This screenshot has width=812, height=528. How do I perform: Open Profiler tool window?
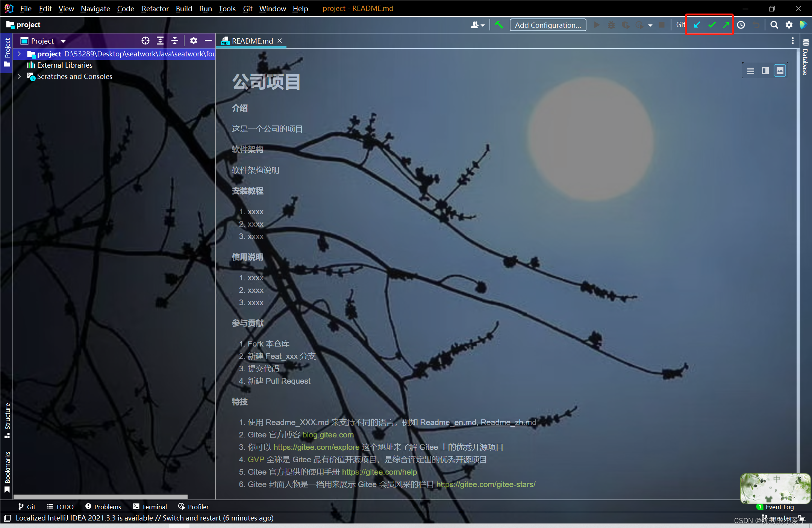click(x=193, y=507)
